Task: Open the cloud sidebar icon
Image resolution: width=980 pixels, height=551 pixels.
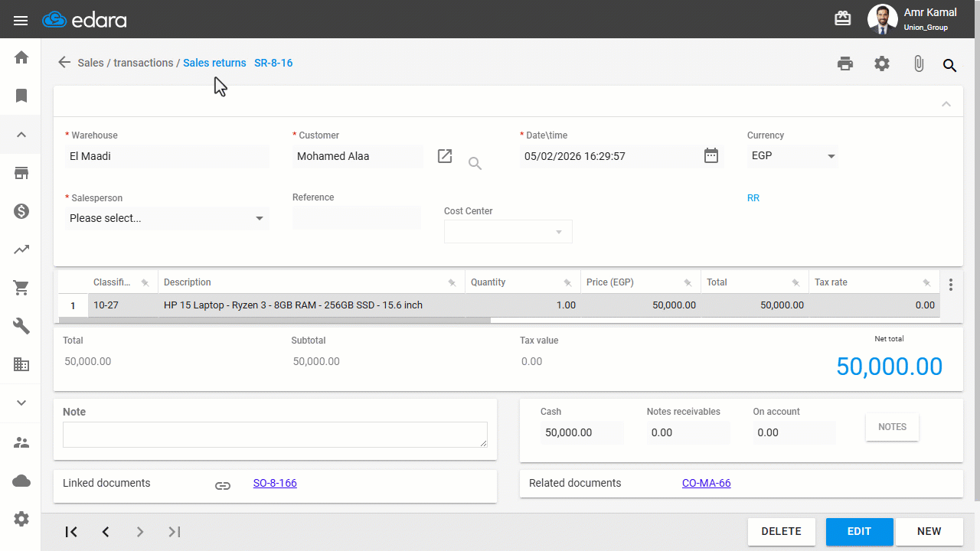Action: 21,481
